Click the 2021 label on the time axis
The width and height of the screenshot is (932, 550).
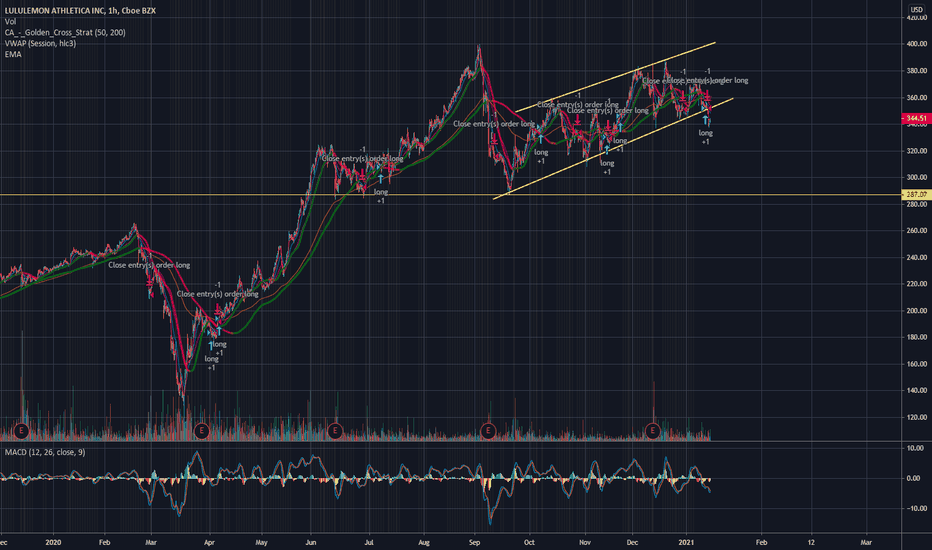pyautogui.click(x=687, y=542)
